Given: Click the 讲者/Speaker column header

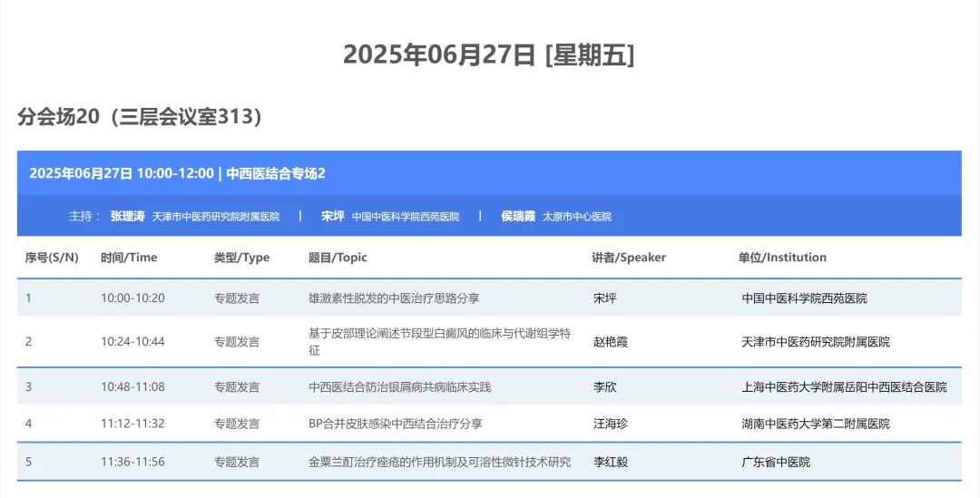Looking at the screenshot, I should 629,258.
